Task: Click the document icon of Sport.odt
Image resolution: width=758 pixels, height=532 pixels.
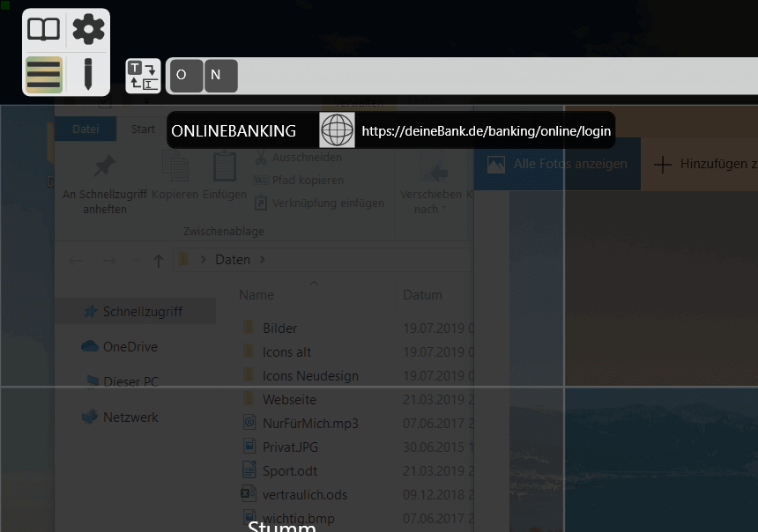Action: coord(249,469)
